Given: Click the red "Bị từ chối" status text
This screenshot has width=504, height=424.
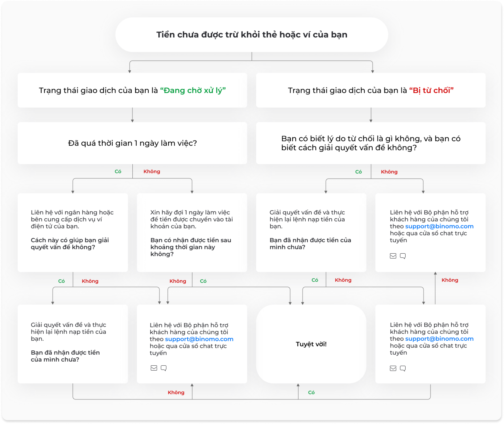Looking at the screenshot, I should point(431,90).
